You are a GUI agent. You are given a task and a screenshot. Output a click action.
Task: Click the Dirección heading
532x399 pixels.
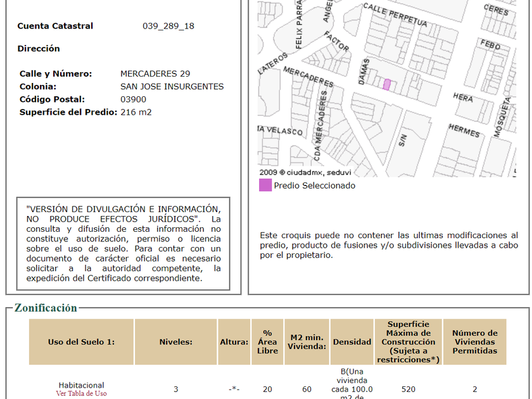(x=39, y=49)
